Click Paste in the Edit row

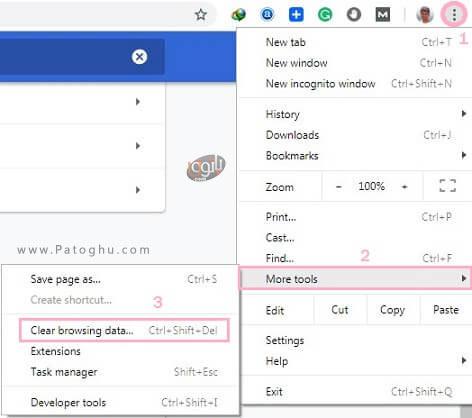coord(446,310)
